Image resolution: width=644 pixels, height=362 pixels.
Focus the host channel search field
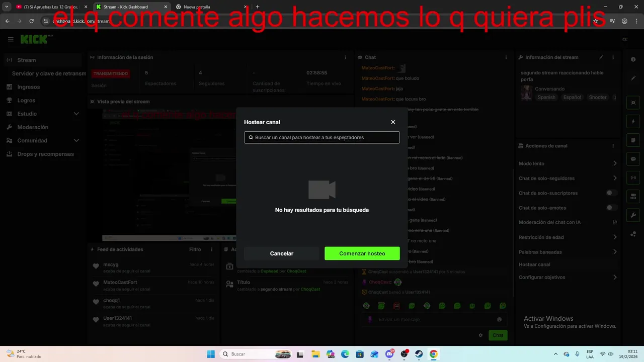pos(322,137)
